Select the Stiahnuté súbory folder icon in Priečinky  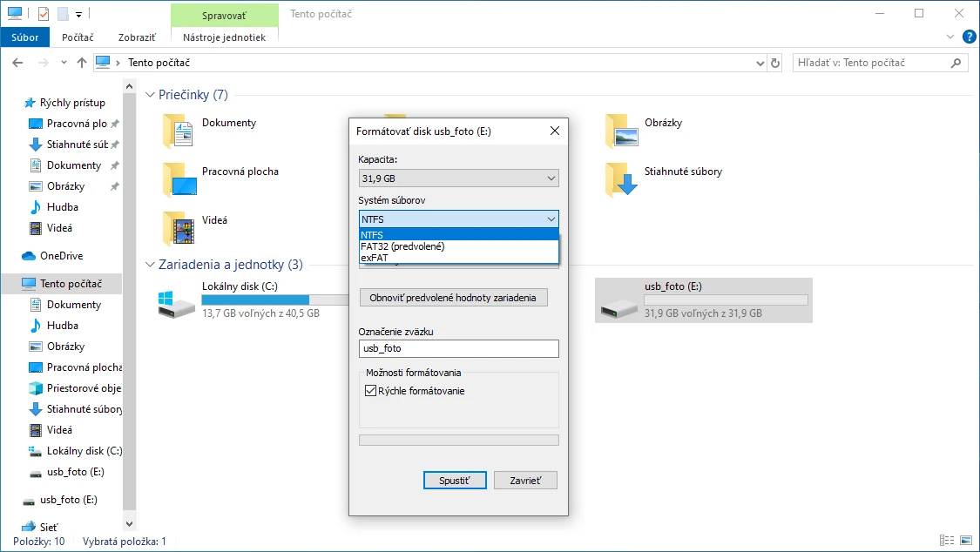coord(620,179)
